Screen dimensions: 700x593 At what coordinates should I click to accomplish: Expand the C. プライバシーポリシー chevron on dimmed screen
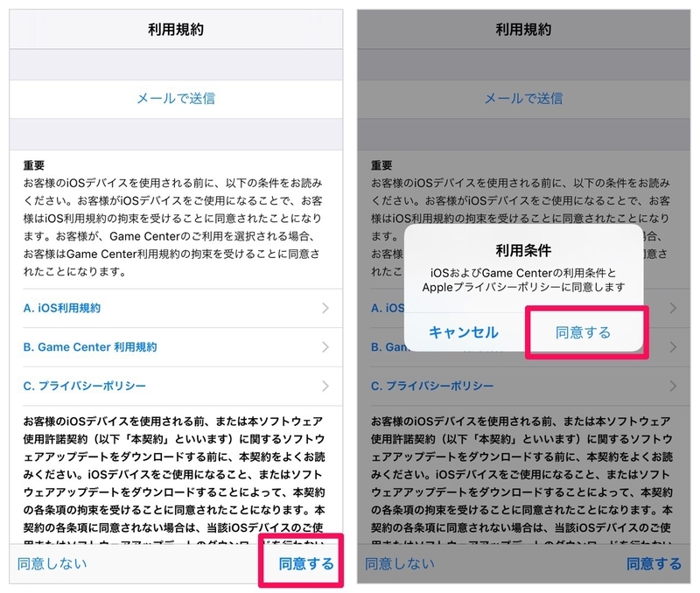(674, 386)
